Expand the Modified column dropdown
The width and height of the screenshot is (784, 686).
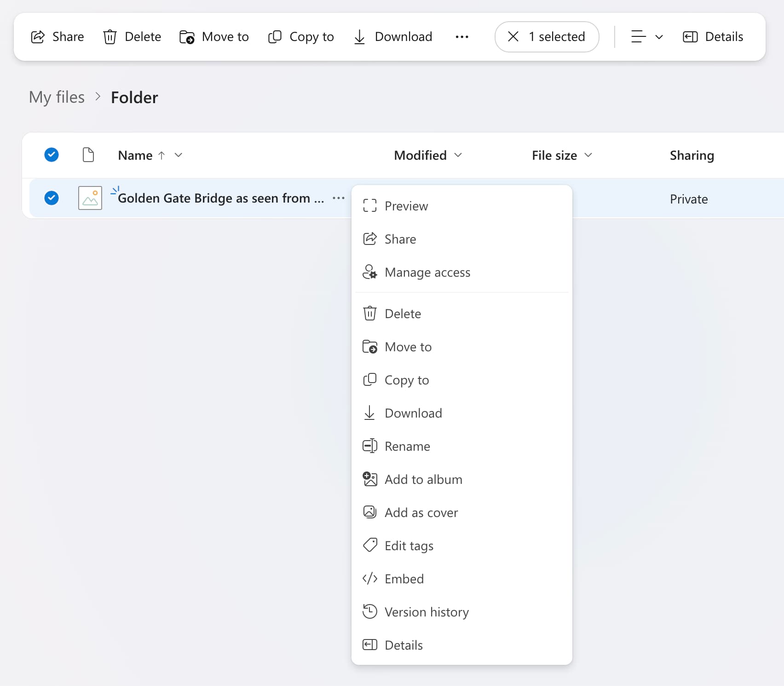pyautogui.click(x=458, y=155)
